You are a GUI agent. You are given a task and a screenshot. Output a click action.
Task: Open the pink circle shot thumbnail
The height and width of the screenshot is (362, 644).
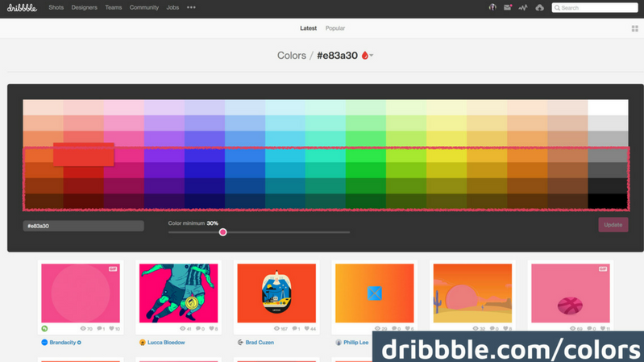81,293
